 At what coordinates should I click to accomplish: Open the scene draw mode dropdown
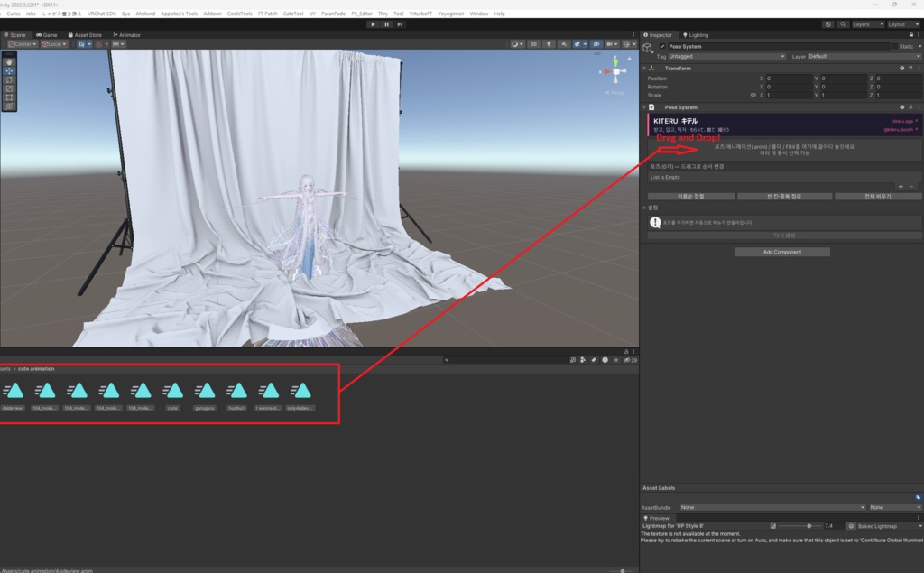(x=517, y=44)
